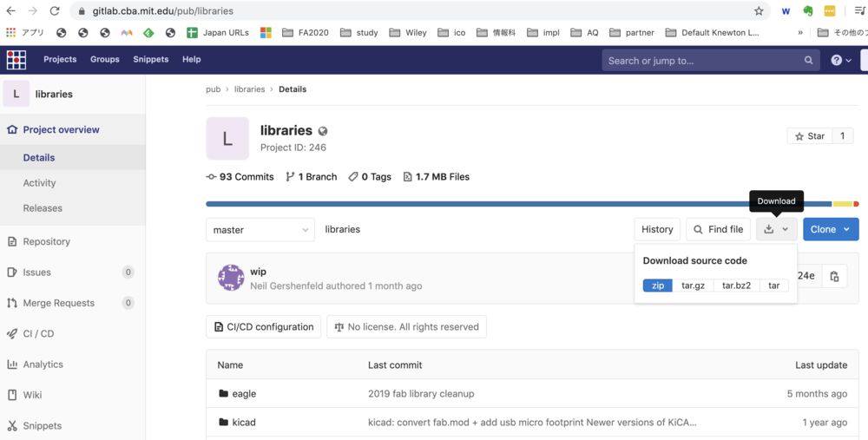Image resolution: width=868 pixels, height=440 pixels.
Task: Open the Help menu item
Action: (x=192, y=59)
